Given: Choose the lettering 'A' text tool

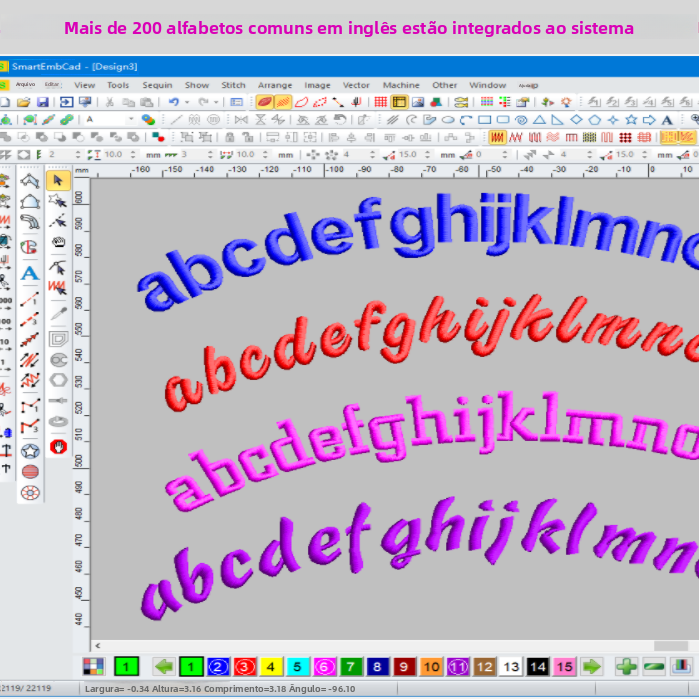Looking at the screenshot, I should [30, 272].
